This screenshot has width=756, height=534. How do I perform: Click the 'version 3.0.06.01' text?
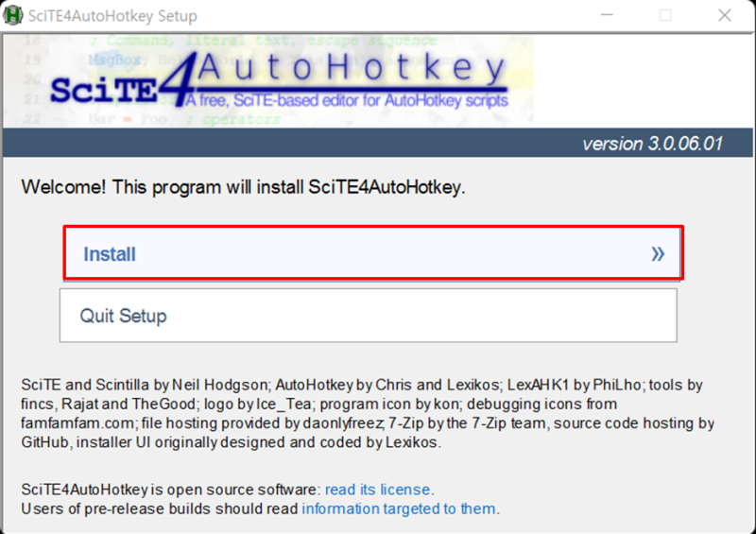(652, 144)
